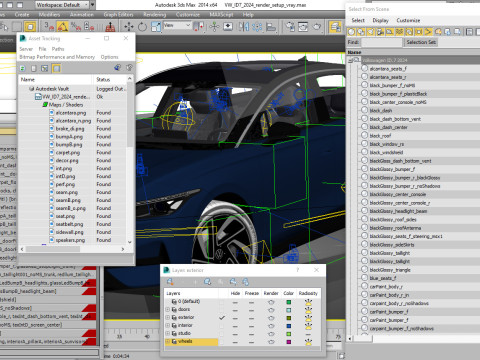
Task: Open the Rendering menu
Action: point(155,15)
